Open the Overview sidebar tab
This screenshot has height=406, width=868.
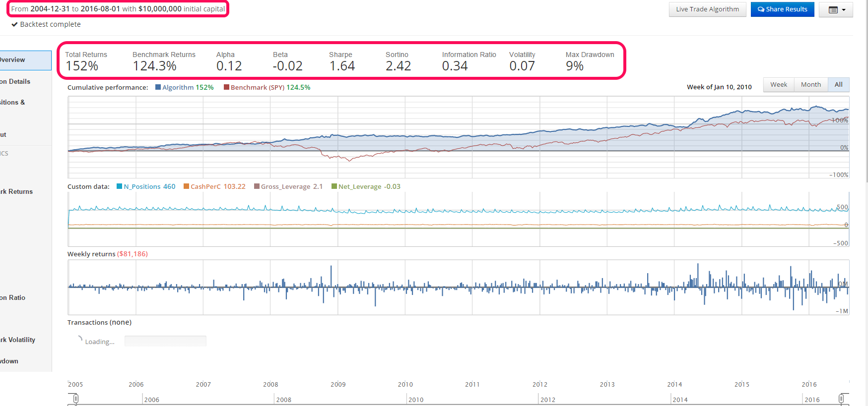(25, 60)
